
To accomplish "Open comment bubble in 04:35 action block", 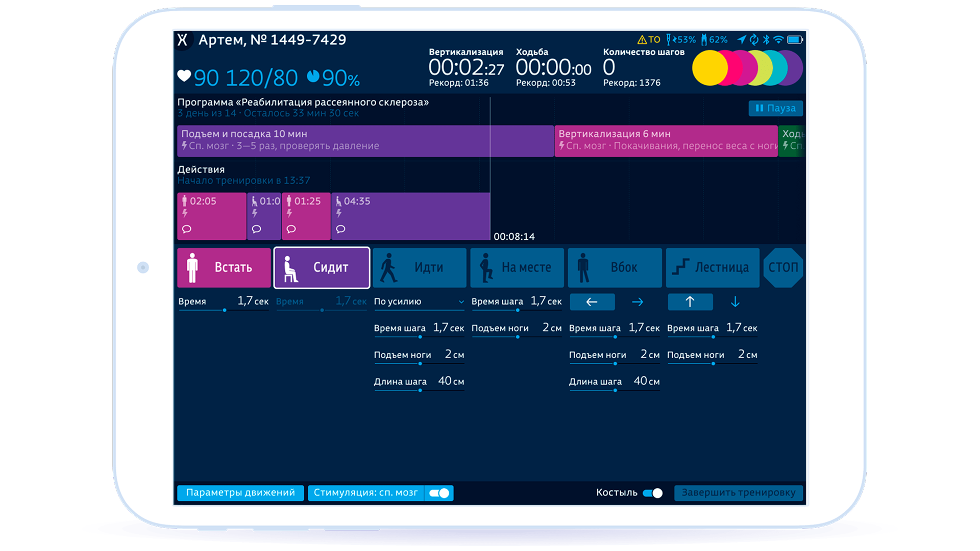I will point(340,229).
